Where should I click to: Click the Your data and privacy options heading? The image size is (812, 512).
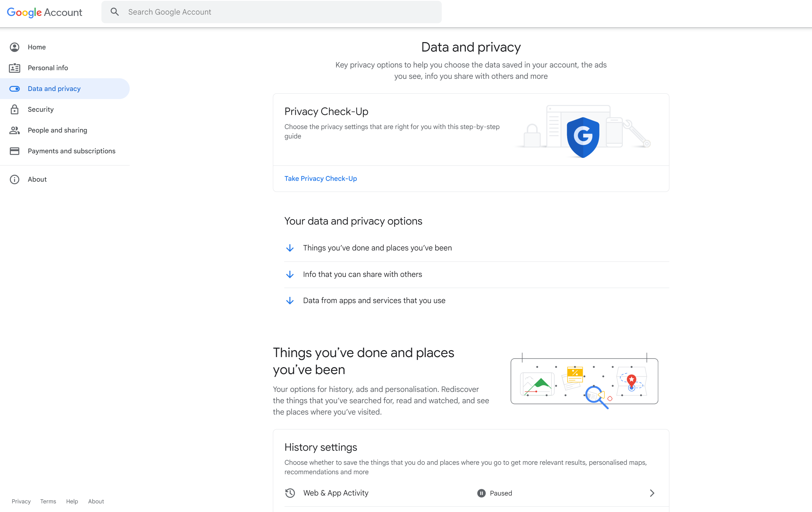[x=353, y=221]
